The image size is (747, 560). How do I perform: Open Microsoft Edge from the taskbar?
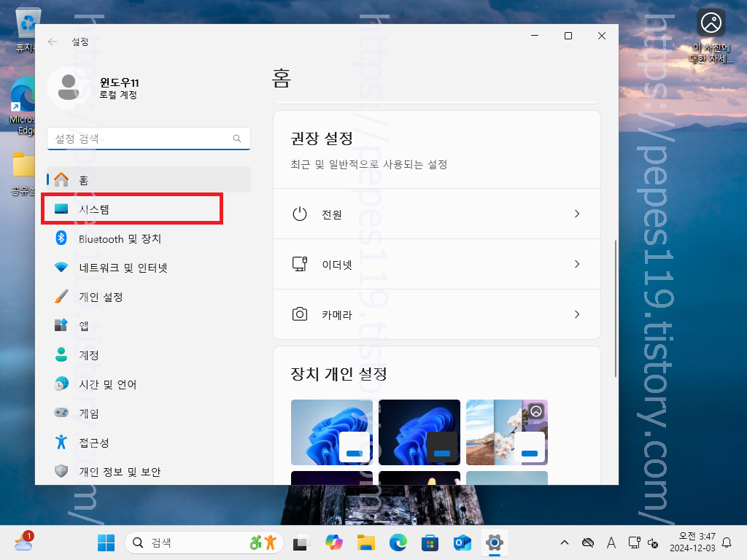click(398, 542)
